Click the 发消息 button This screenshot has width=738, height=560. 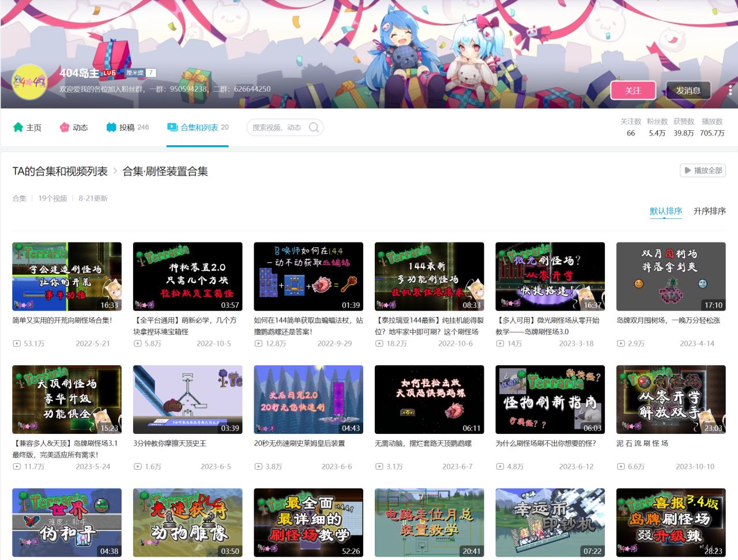pos(688,90)
